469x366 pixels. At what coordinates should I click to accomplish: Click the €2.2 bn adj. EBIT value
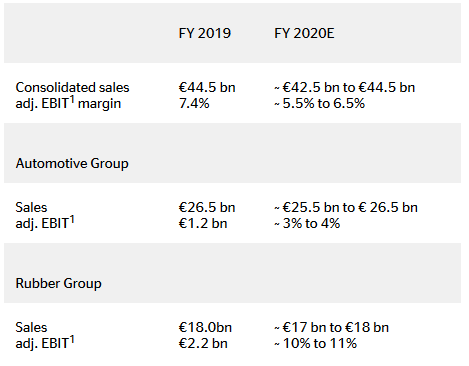pyautogui.click(x=203, y=343)
